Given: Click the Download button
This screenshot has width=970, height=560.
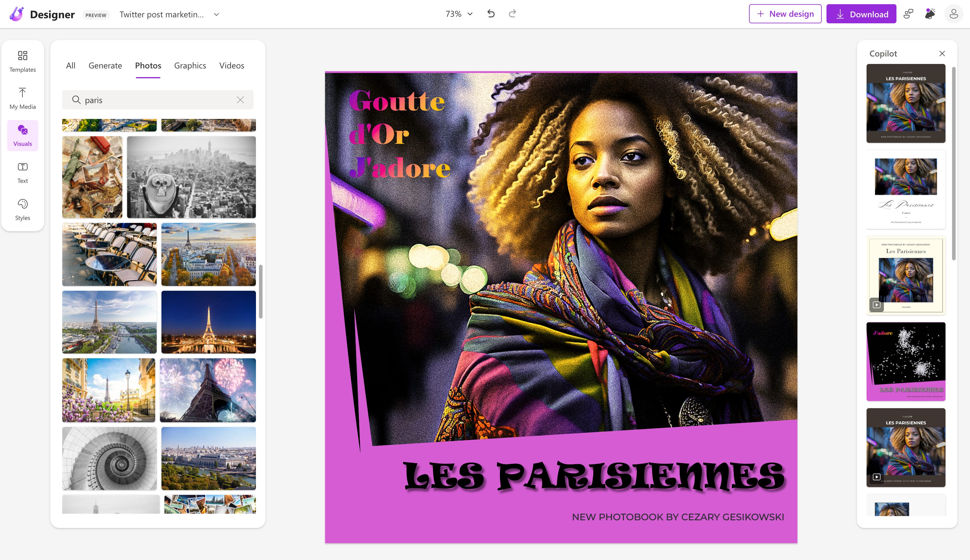Looking at the screenshot, I should click(x=861, y=14).
